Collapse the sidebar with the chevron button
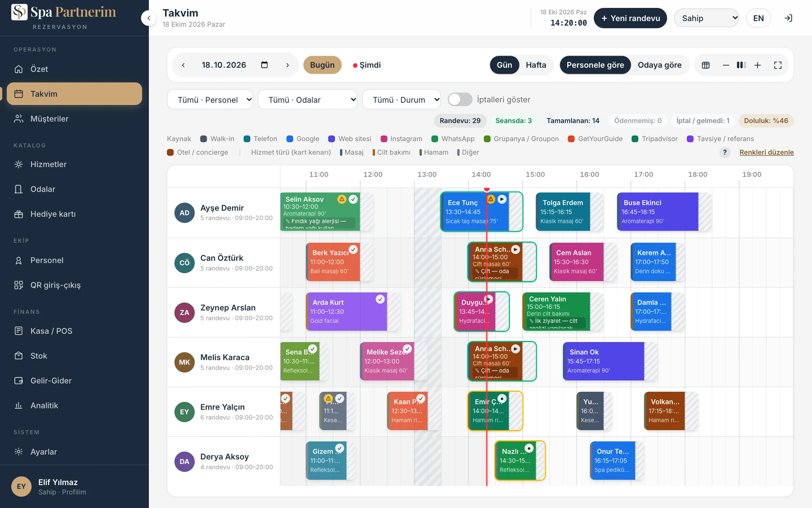This screenshot has height=508, width=812. click(149, 18)
